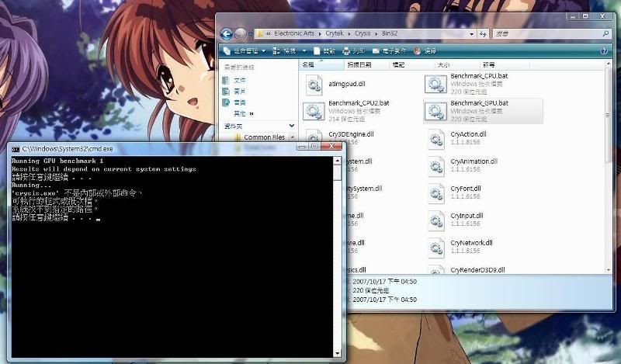The width and height of the screenshot is (621, 364).
Task: Select the Bin32 breadcrumb segment
Action: point(390,33)
